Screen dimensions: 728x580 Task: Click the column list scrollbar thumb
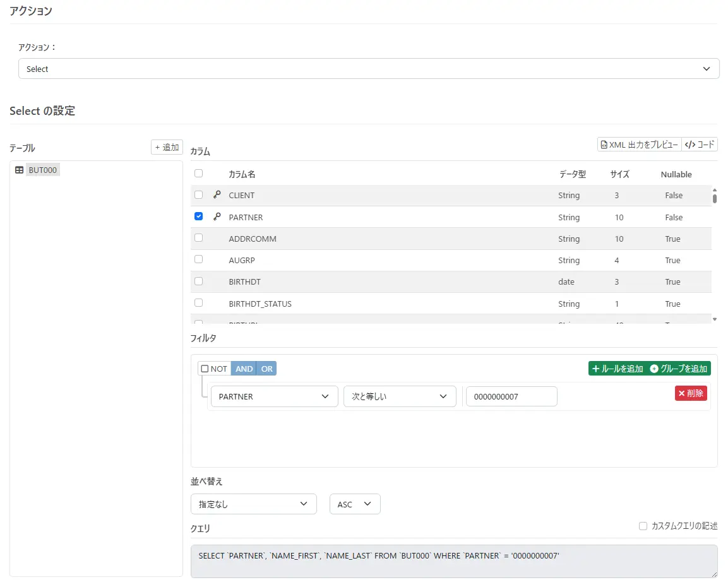tap(715, 199)
